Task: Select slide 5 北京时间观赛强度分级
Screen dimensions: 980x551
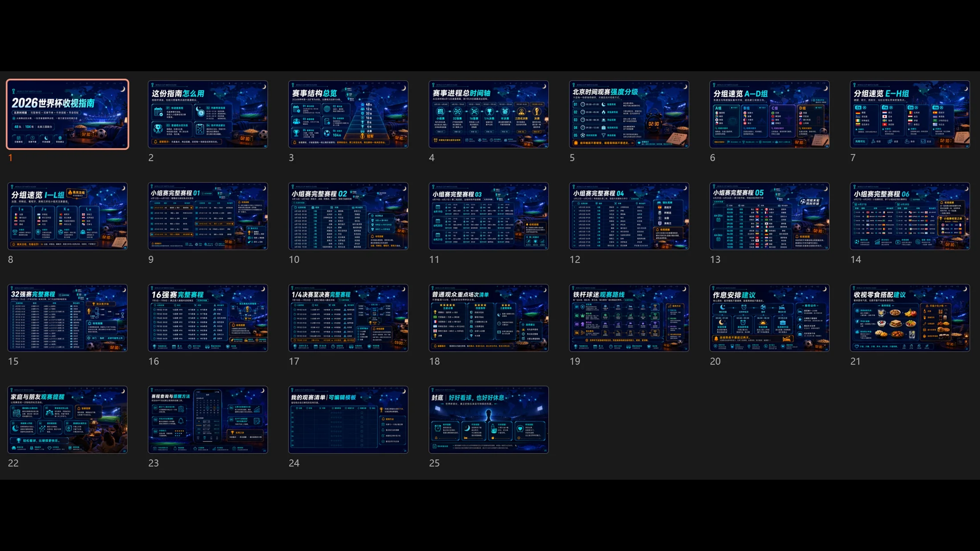Action: [x=629, y=114]
